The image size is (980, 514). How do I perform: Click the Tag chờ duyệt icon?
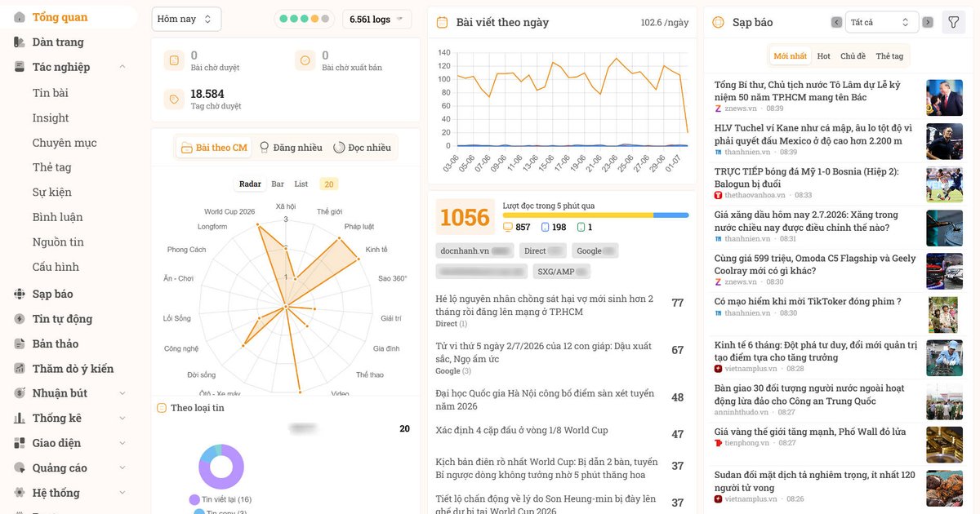pos(174,99)
